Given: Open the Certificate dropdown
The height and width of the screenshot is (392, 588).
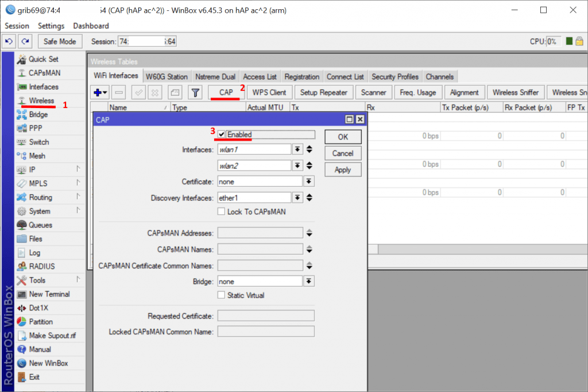Looking at the screenshot, I should (x=309, y=182).
